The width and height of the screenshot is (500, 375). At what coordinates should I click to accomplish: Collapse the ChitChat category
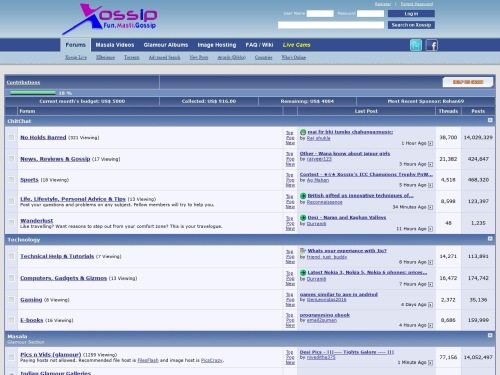click(490, 120)
